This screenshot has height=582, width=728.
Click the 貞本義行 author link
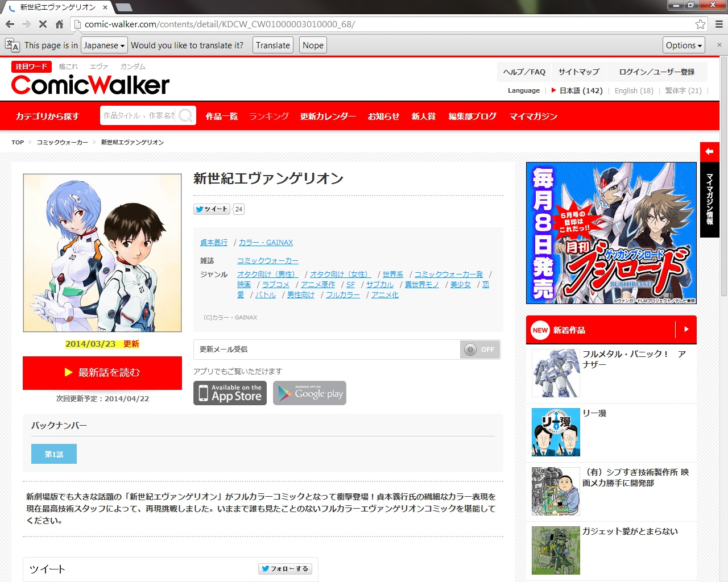[x=214, y=243]
